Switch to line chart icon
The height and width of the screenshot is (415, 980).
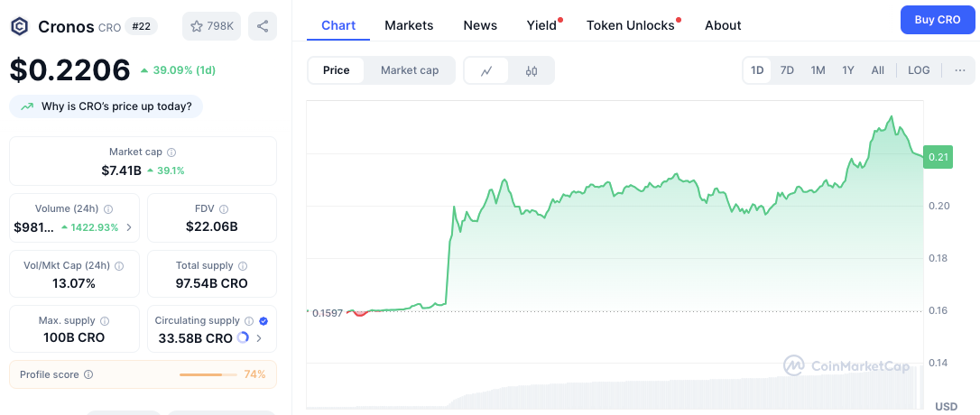486,70
